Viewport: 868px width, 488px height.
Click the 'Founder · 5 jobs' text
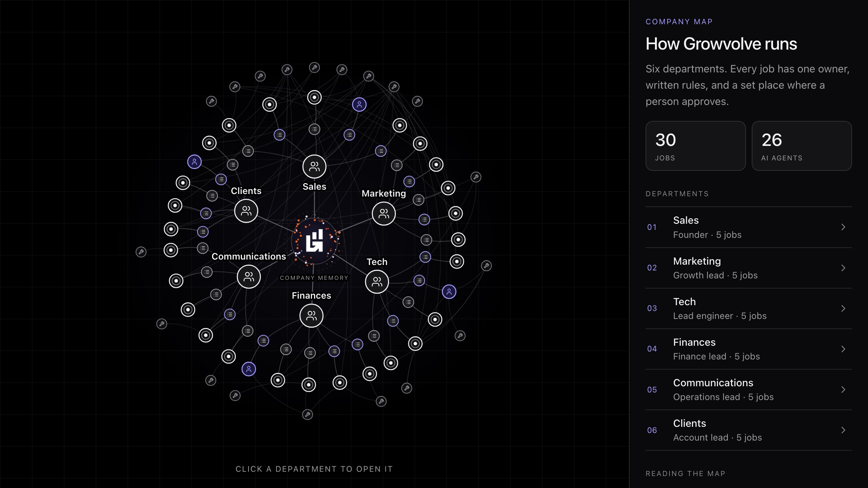click(707, 235)
